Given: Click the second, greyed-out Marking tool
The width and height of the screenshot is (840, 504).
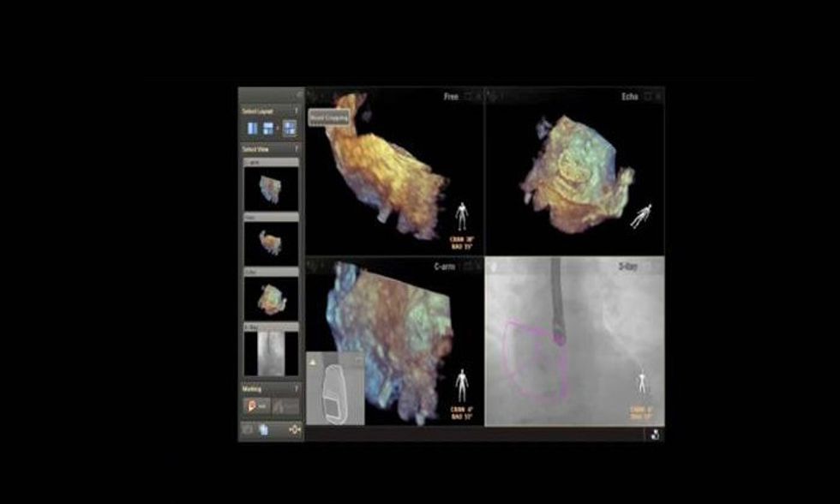Looking at the screenshot, I should click(285, 406).
